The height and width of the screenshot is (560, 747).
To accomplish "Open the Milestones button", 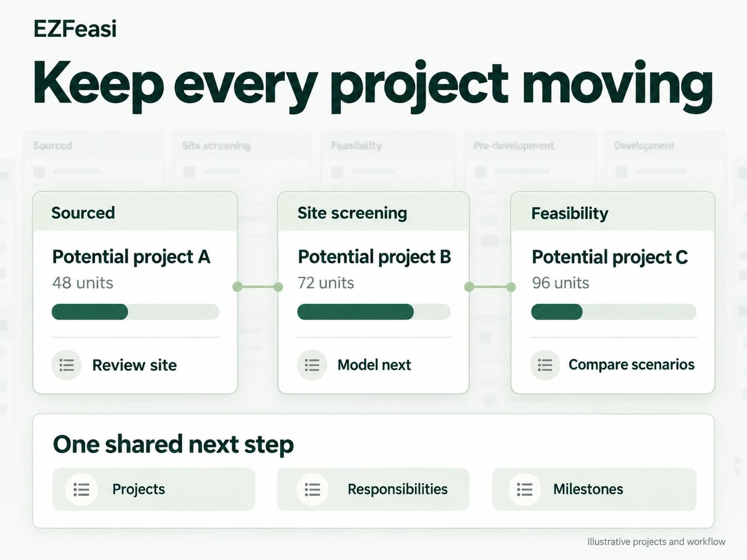I will 594,489.
